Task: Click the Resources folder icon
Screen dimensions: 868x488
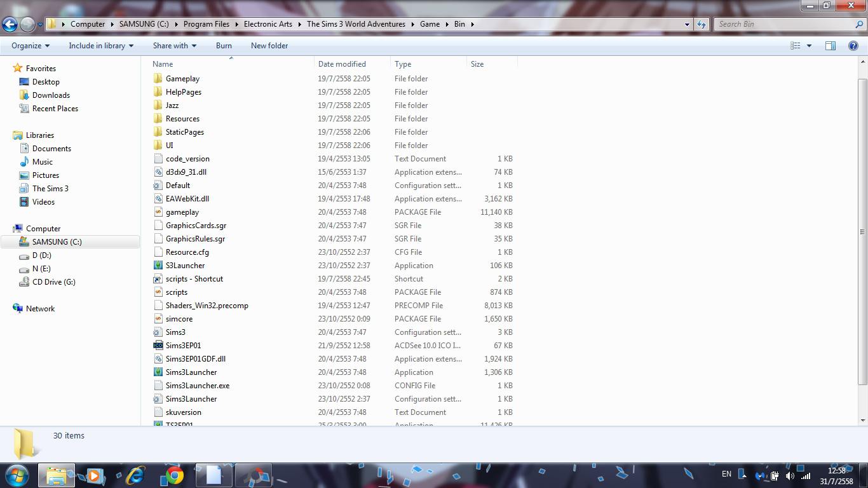Action: [x=158, y=119]
